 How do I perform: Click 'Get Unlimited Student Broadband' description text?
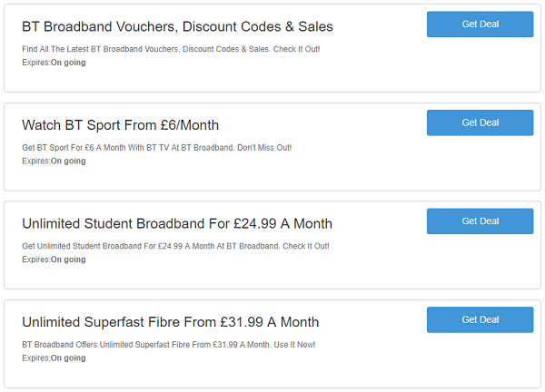(x=175, y=246)
